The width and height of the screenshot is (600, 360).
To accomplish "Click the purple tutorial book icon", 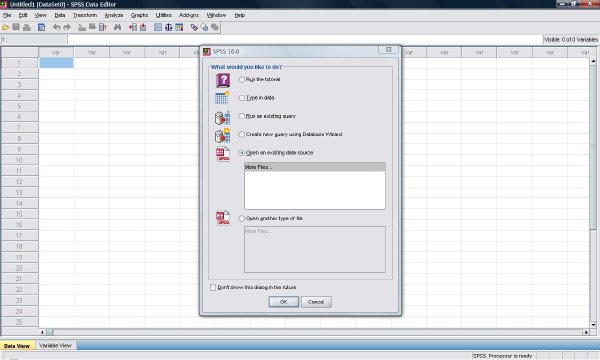I will (x=223, y=80).
